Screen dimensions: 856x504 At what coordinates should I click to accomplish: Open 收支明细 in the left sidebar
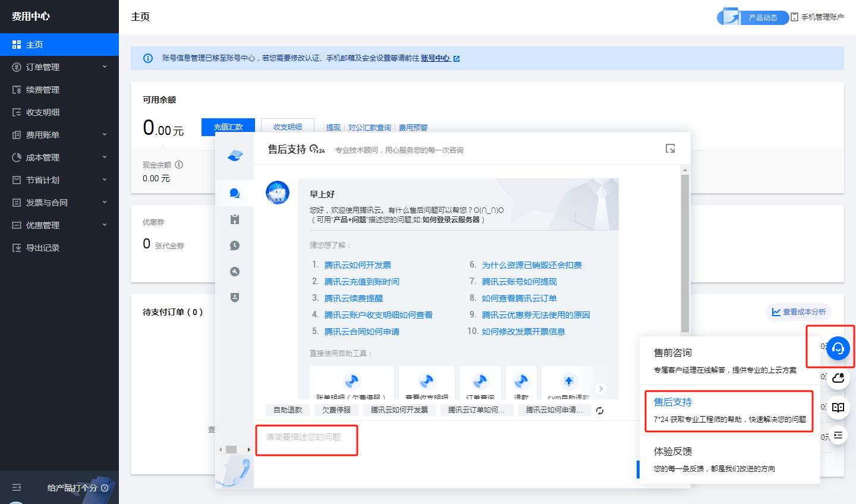pos(59,112)
